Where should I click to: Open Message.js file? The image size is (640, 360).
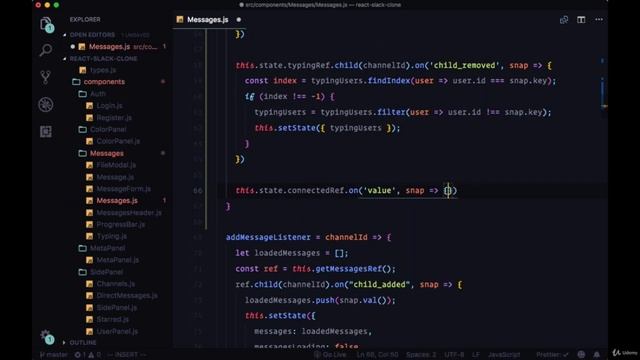pos(115,177)
